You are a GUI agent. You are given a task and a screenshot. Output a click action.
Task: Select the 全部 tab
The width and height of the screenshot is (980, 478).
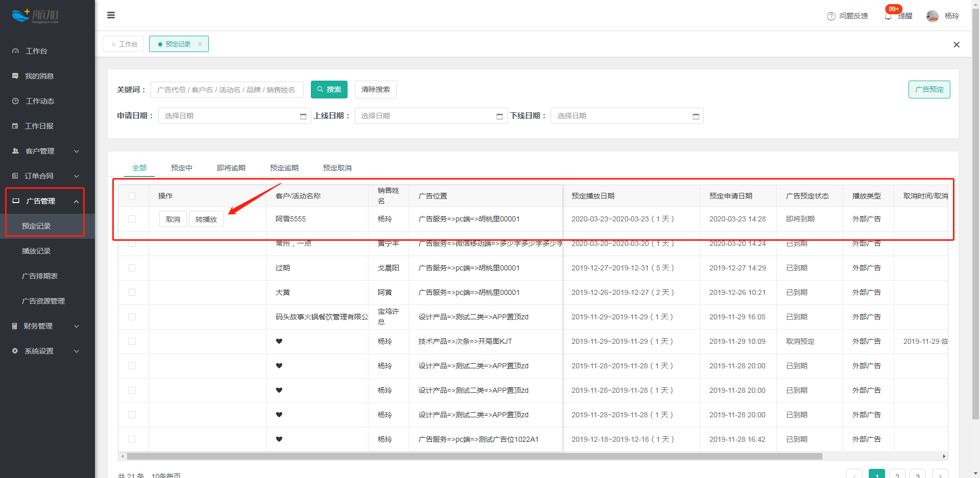(139, 168)
